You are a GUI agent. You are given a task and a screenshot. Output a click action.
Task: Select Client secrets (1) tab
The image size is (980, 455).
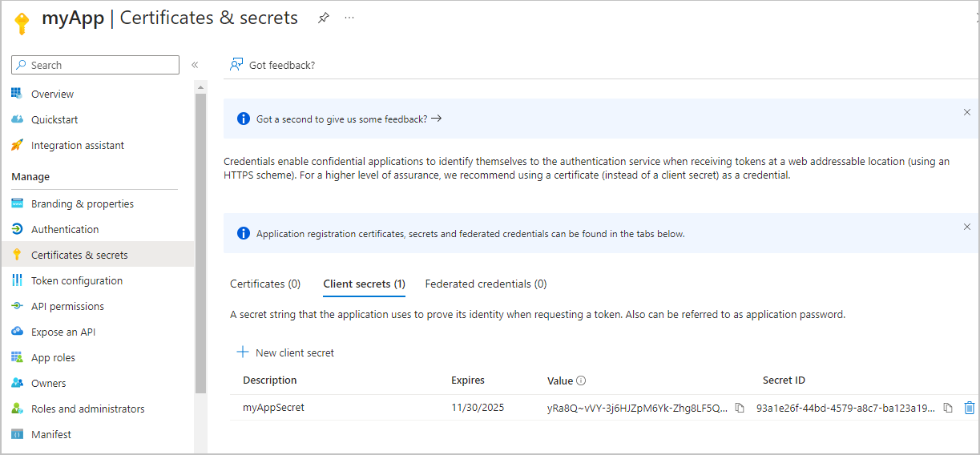click(364, 284)
